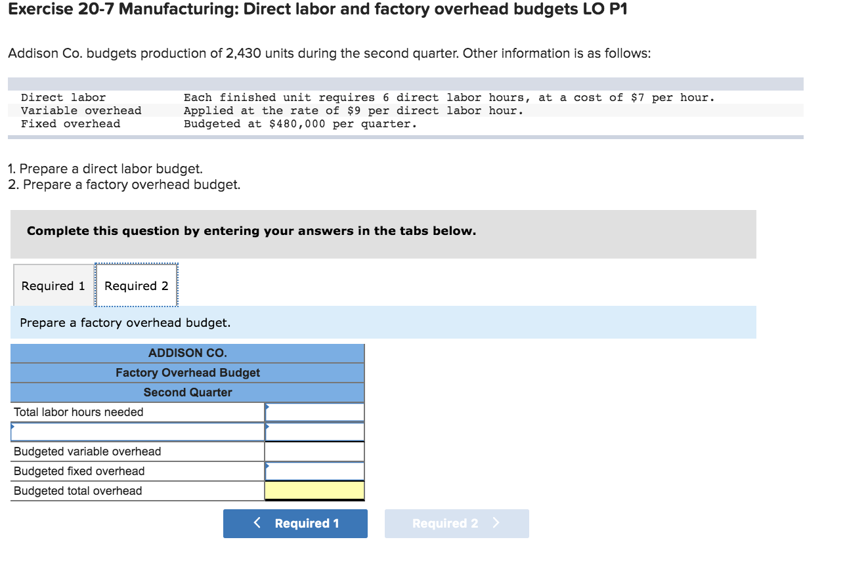Viewport: 868px width, 588px height.
Task: Click the Budgeted variable overhead value cell
Action: [x=315, y=451]
